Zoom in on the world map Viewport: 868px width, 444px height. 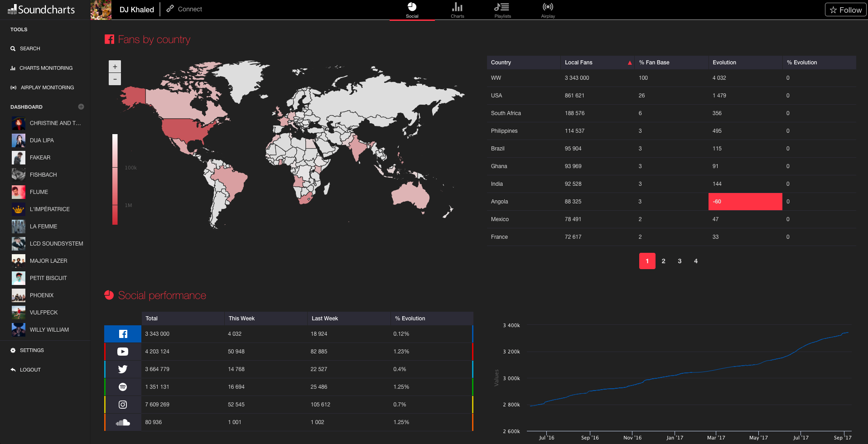click(x=115, y=67)
